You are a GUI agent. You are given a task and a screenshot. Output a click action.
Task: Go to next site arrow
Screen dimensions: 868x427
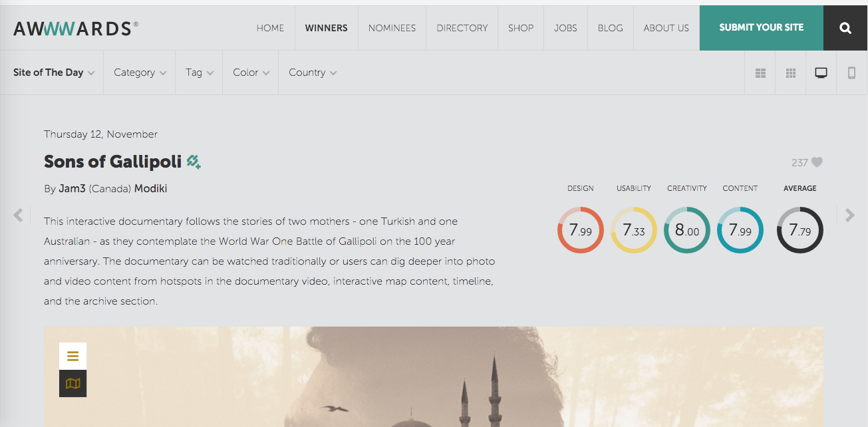[850, 215]
